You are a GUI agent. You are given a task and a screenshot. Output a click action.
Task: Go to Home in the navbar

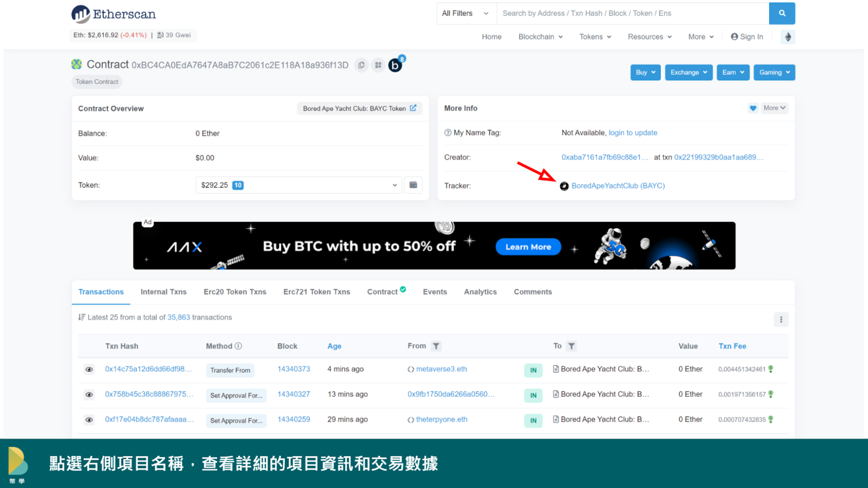click(492, 37)
